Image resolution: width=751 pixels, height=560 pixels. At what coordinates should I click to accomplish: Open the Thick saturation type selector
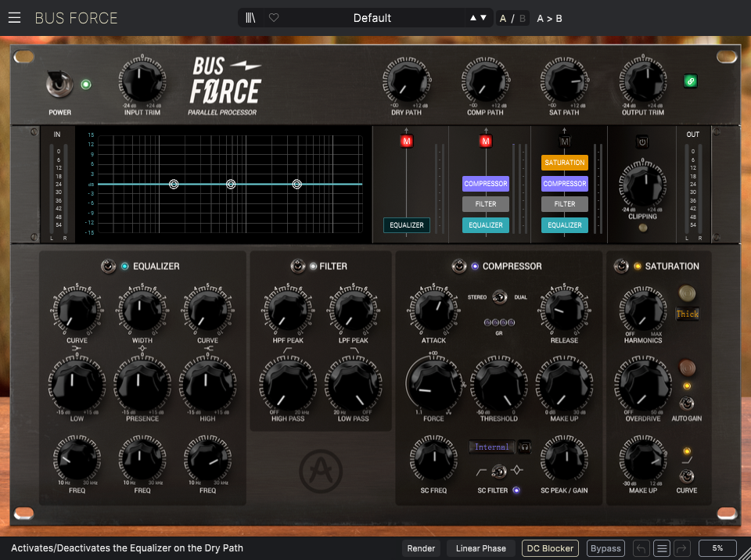point(688,314)
